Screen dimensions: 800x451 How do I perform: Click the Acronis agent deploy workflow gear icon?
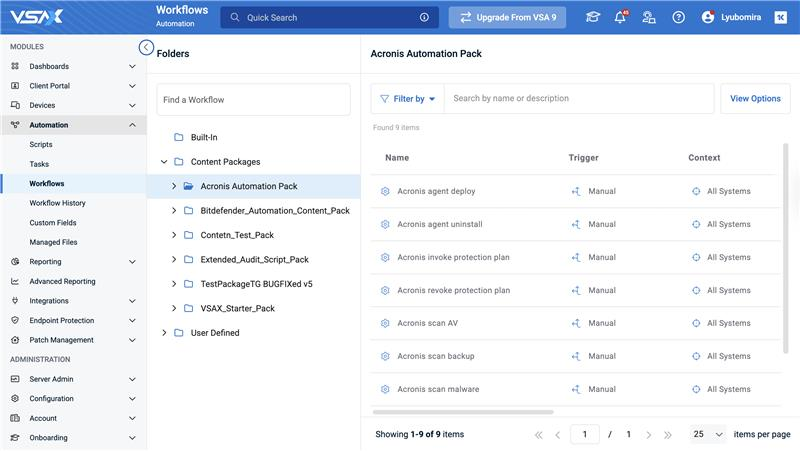[x=385, y=191]
